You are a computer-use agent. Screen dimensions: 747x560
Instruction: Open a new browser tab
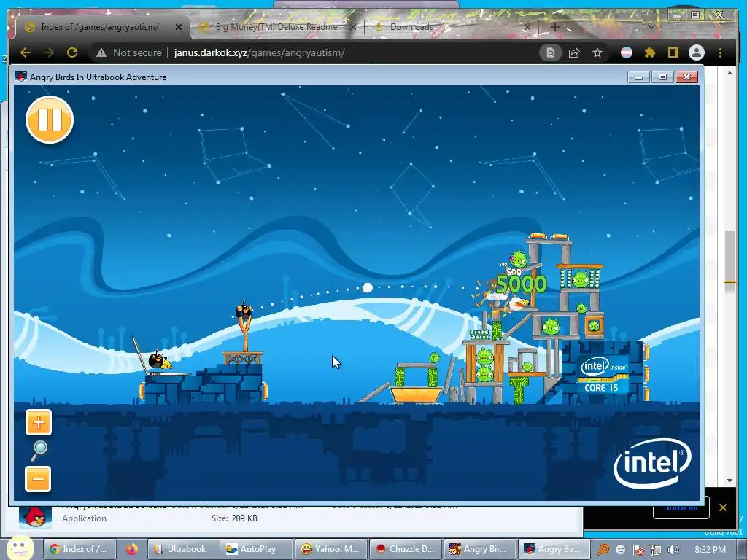point(555,27)
